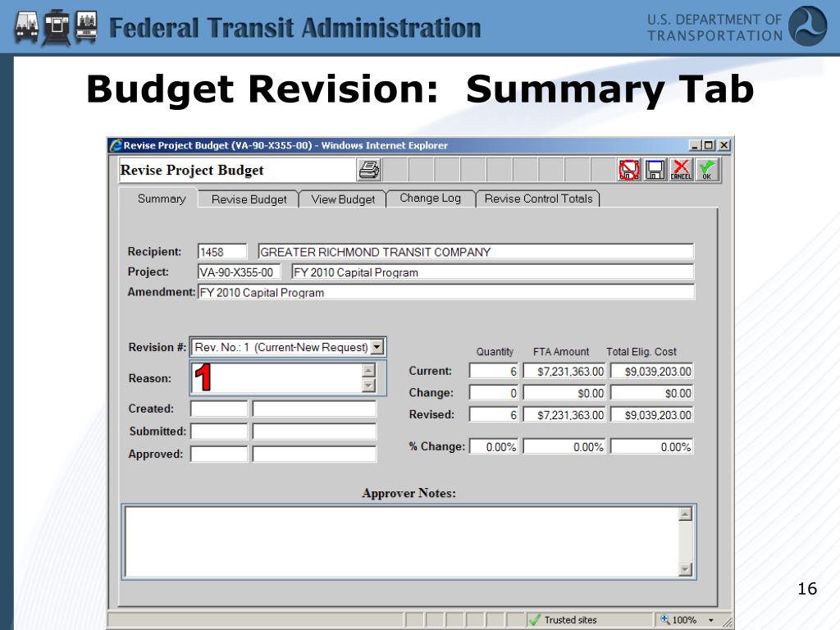Click the Amendment field
Image resolution: width=840 pixels, height=630 pixels.
pyautogui.click(x=446, y=293)
